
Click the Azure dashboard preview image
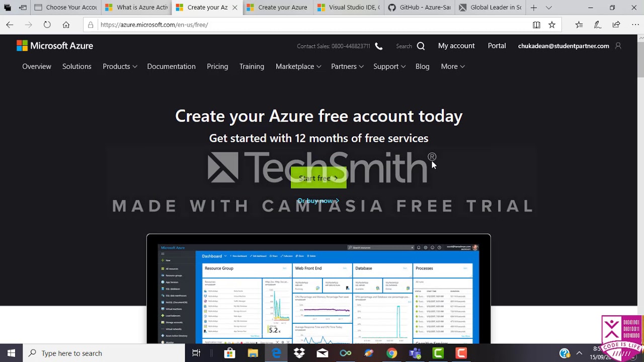318,289
